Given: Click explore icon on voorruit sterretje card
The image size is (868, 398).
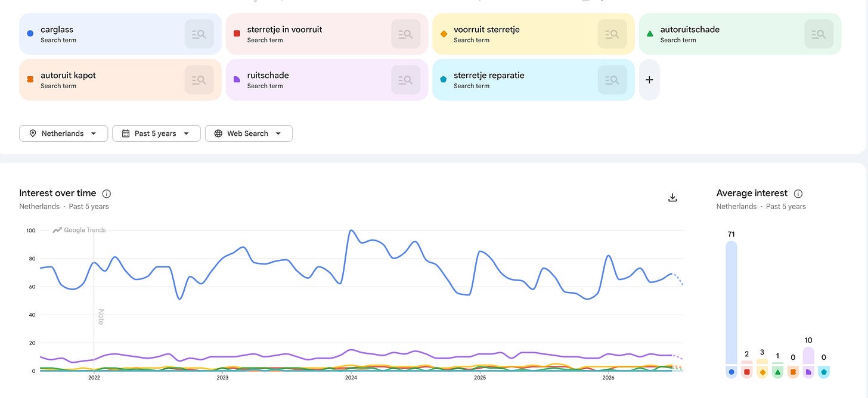Looking at the screenshot, I should 612,34.
